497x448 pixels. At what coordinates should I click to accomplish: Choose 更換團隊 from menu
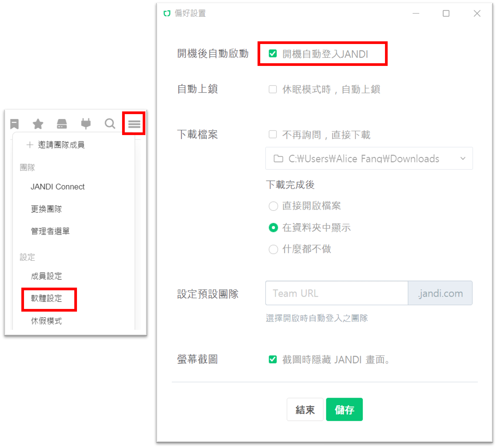tap(46, 209)
